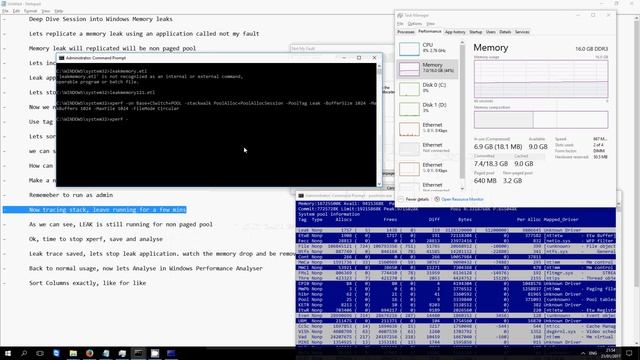Click the Memory composition bar
Screen dimensions: 640x360
pyautogui.click(x=541, y=120)
